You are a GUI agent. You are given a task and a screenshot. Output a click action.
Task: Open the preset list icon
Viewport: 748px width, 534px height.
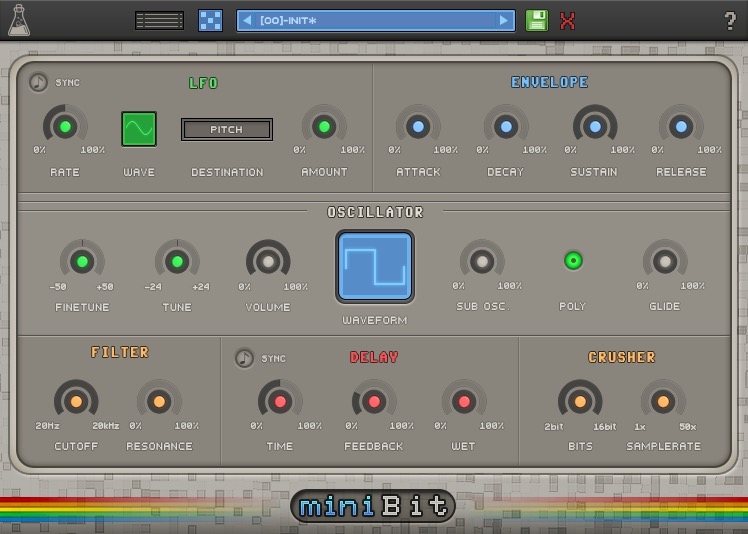point(159,21)
